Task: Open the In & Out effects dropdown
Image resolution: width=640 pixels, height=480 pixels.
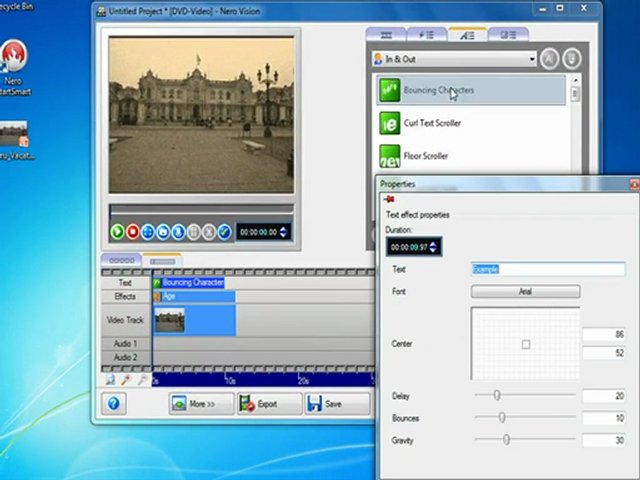Action: pos(454,59)
